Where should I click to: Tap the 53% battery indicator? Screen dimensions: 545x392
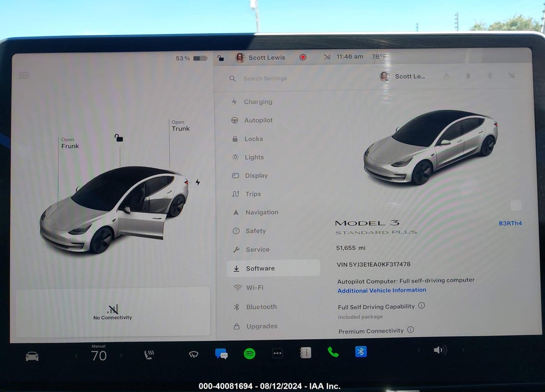point(191,58)
